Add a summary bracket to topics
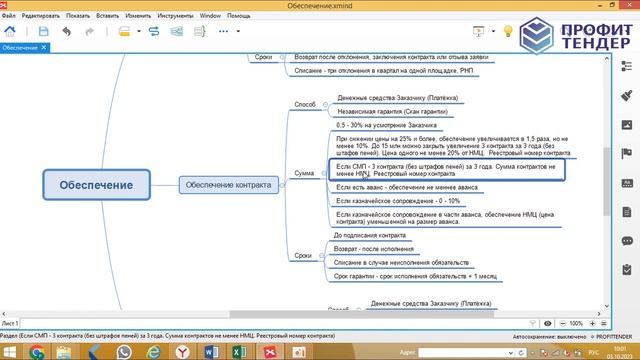Screen dimensions: 640x360 click(x=199, y=31)
